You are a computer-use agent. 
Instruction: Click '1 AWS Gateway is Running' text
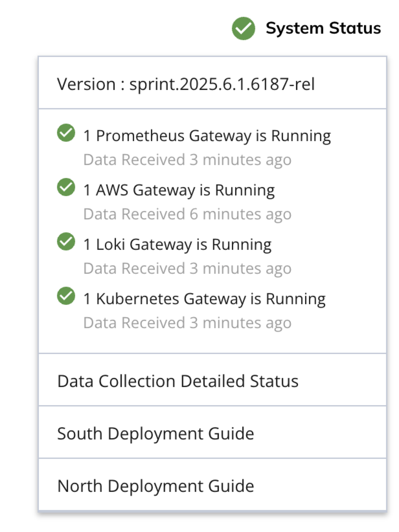click(179, 190)
